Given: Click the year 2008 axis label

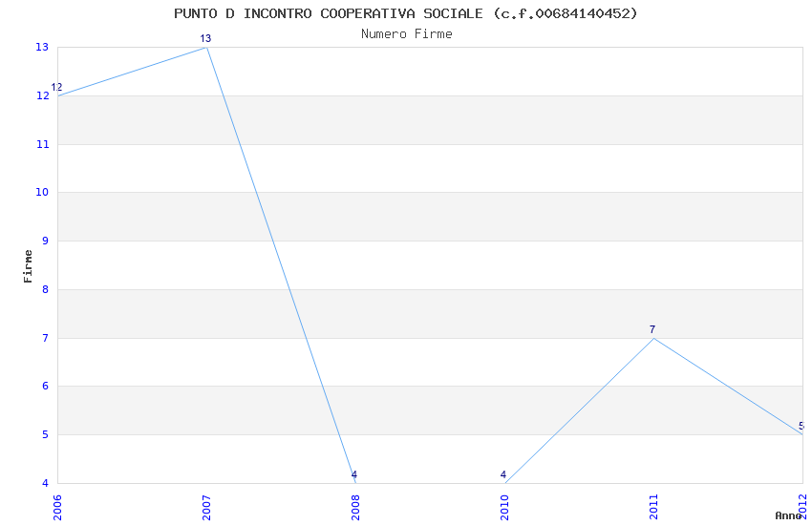Looking at the screenshot, I should [x=355, y=507].
